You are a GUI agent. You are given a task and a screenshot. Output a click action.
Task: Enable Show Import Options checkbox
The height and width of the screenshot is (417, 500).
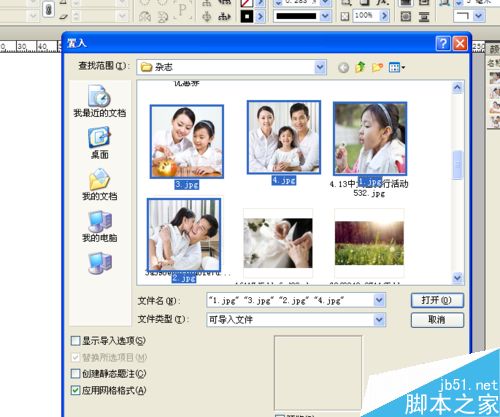(x=76, y=341)
